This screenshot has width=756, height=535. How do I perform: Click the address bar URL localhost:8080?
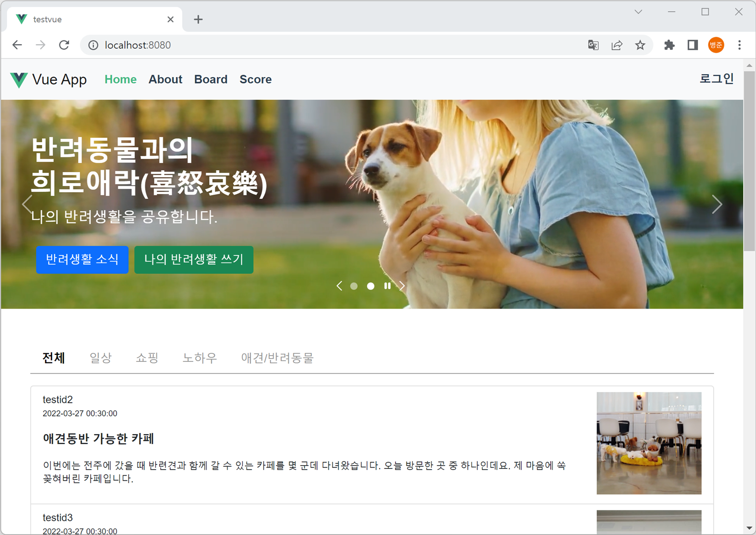(138, 45)
